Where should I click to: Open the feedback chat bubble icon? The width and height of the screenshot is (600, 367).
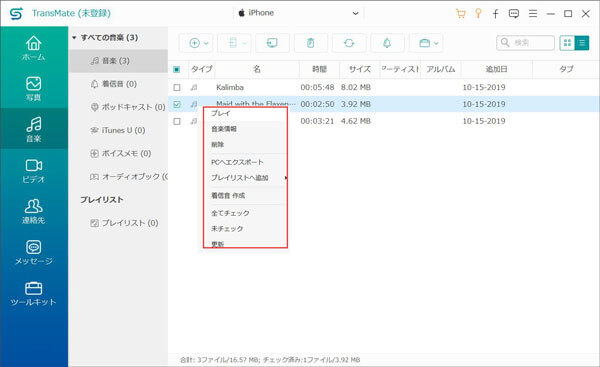[x=514, y=14]
